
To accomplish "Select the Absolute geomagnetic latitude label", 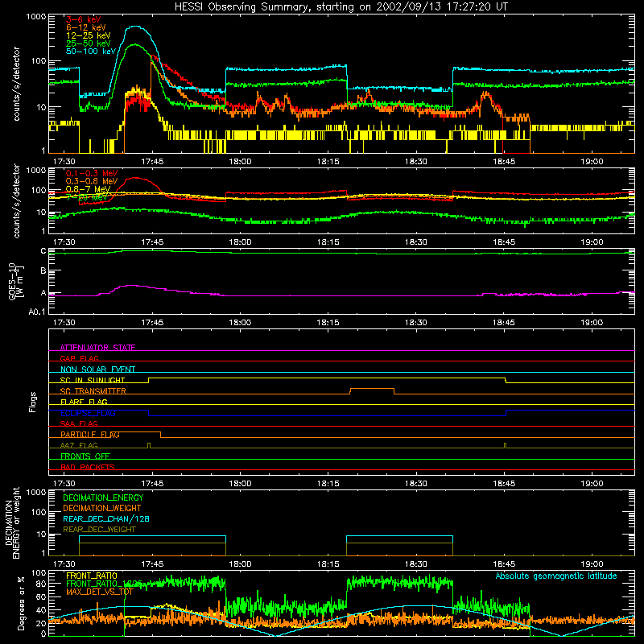I will click(556, 576).
